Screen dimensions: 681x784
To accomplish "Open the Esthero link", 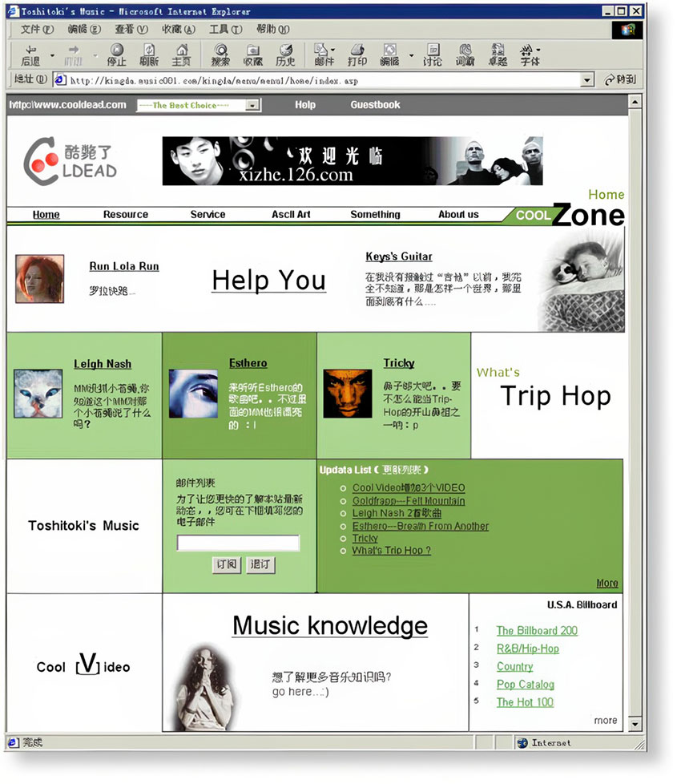I will click(x=248, y=363).
